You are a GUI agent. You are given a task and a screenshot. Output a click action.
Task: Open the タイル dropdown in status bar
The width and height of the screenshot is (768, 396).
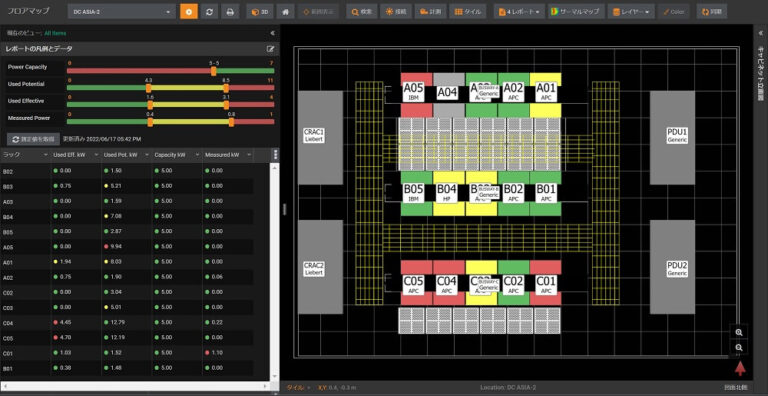(x=298, y=388)
